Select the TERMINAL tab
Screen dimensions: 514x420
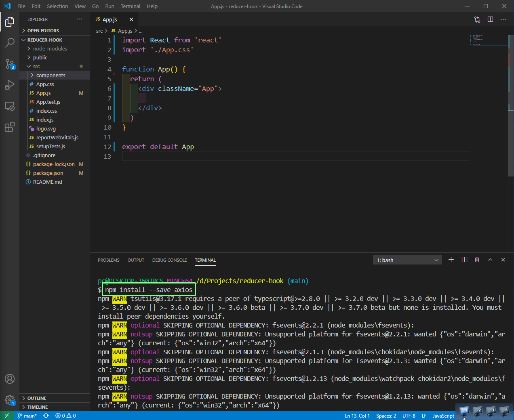click(x=205, y=260)
